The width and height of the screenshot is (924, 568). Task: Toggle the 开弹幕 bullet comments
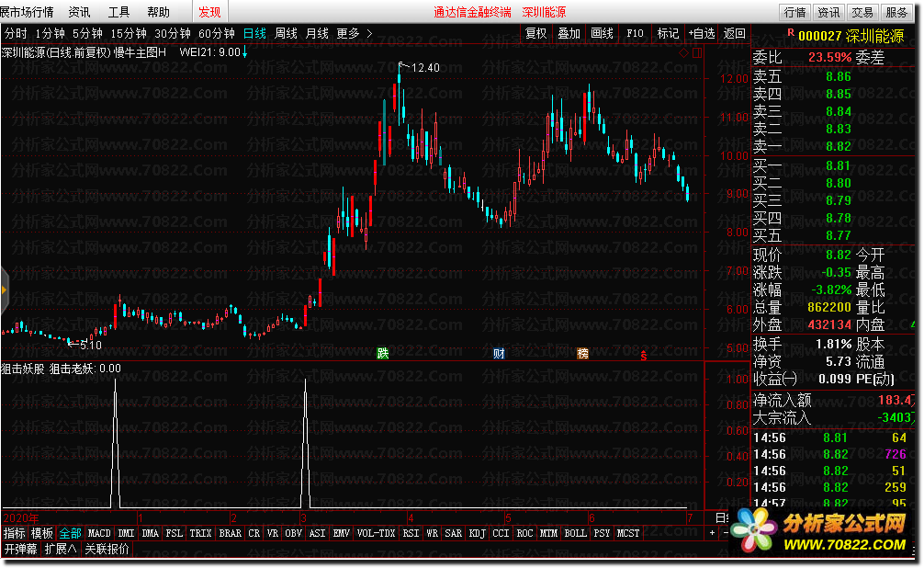click(20, 549)
